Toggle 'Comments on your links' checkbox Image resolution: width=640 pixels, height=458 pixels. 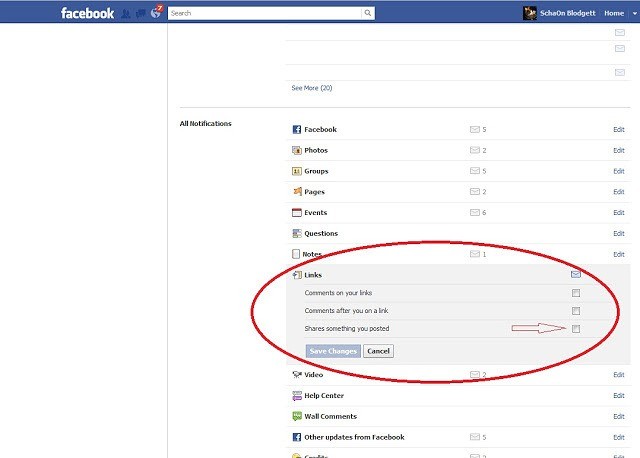coord(575,293)
